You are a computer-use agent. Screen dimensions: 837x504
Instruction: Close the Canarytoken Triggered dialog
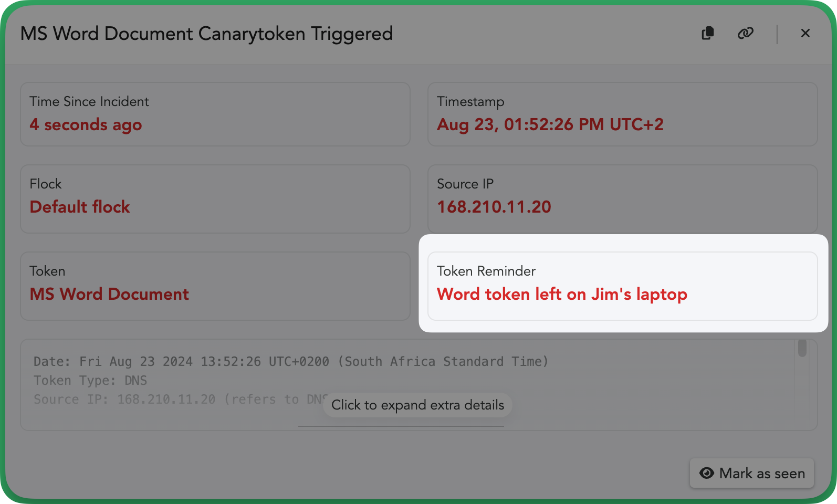pos(805,33)
